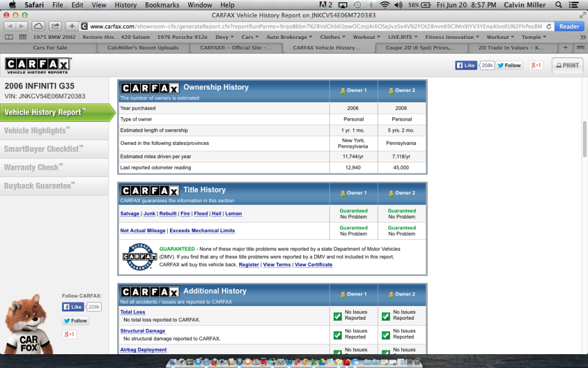Click Total Loss Owner 2 green checkmark
588x368 pixels.
(x=386, y=316)
